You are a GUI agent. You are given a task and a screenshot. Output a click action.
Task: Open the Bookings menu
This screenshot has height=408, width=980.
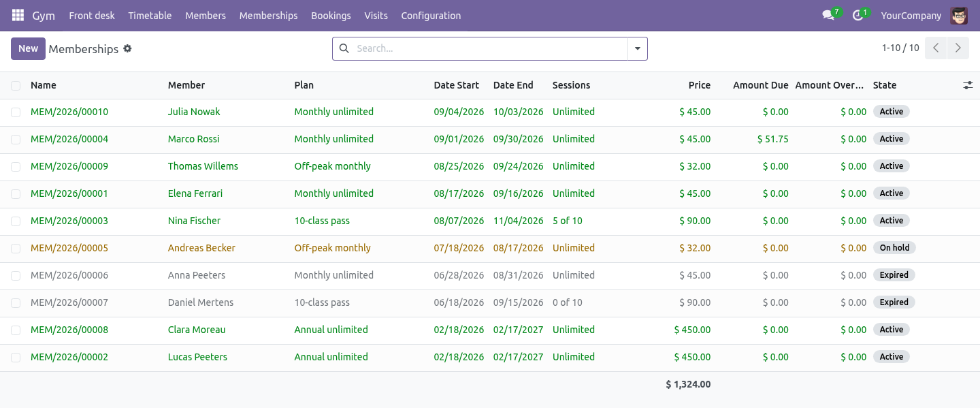pyautogui.click(x=331, y=15)
